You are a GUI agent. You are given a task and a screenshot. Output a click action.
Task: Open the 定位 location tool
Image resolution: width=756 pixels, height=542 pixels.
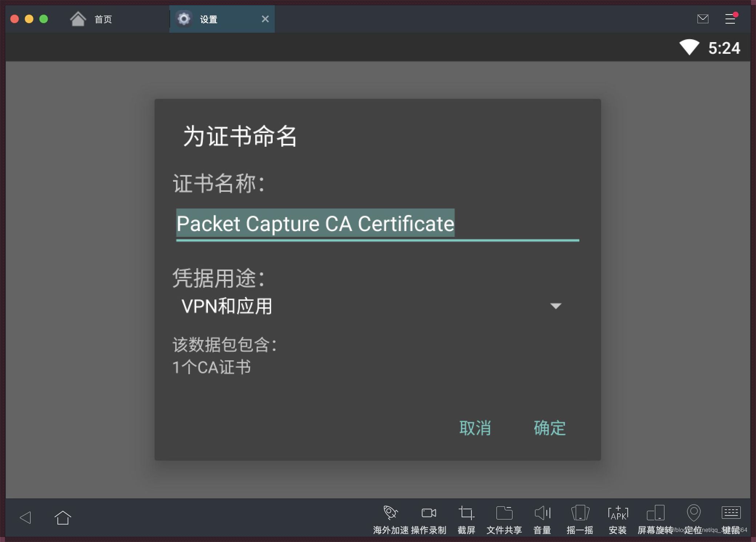[x=693, y=519]
